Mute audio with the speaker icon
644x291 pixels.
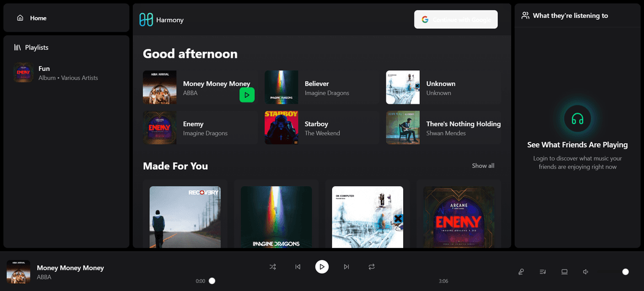586,272
